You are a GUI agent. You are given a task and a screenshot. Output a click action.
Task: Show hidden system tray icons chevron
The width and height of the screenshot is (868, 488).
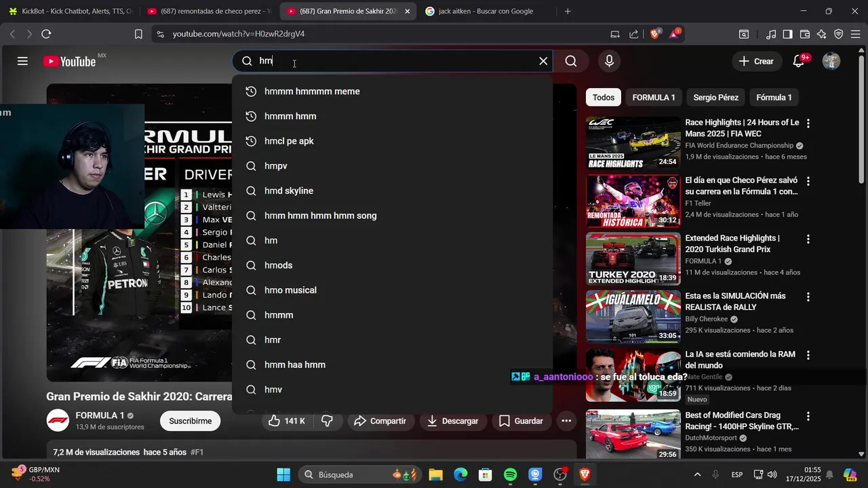coord(696,474)
